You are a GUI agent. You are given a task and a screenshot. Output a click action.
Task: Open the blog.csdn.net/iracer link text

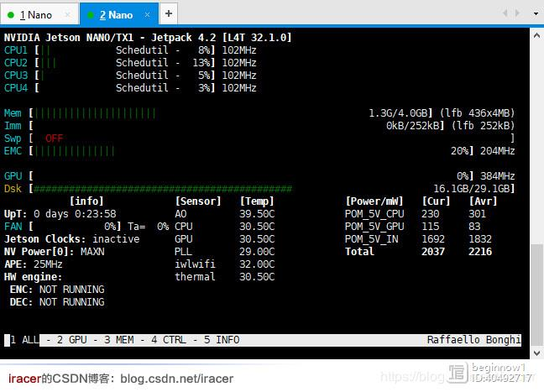tap(177, 379)
